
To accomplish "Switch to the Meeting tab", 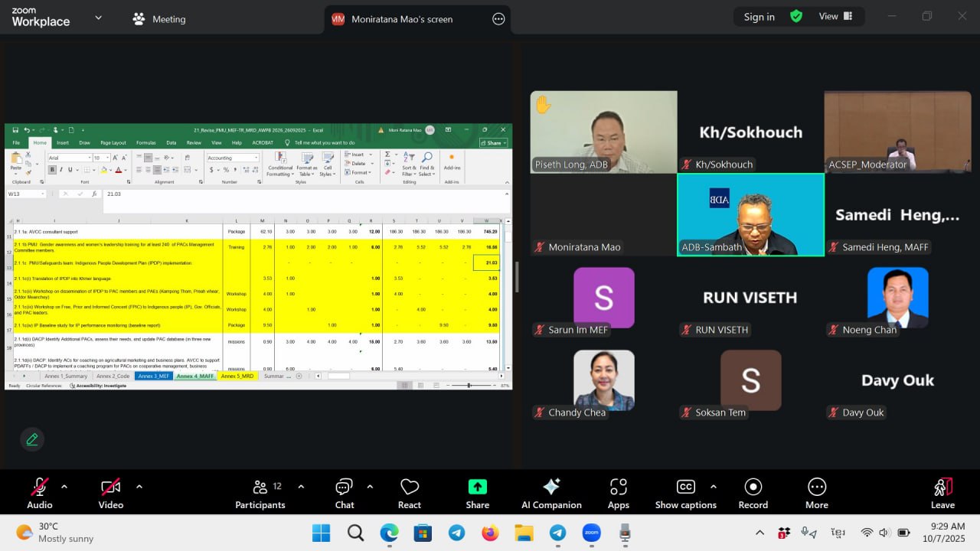I will pos(159,19).
